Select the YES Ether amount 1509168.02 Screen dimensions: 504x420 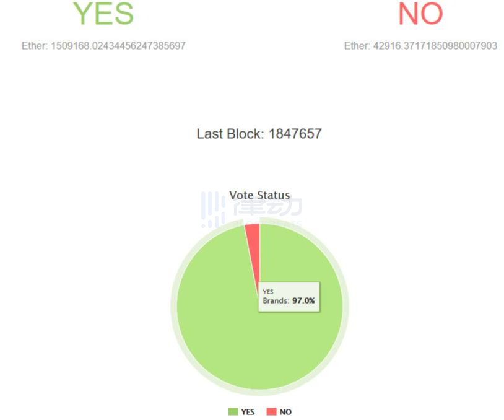(x=118, y=46)
